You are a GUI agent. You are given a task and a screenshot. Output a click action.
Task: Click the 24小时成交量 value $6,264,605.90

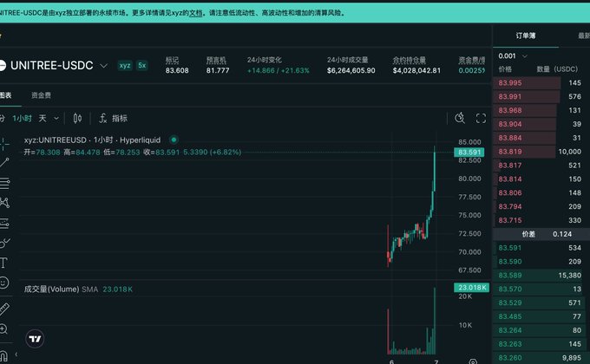click(x=351, y=70)
